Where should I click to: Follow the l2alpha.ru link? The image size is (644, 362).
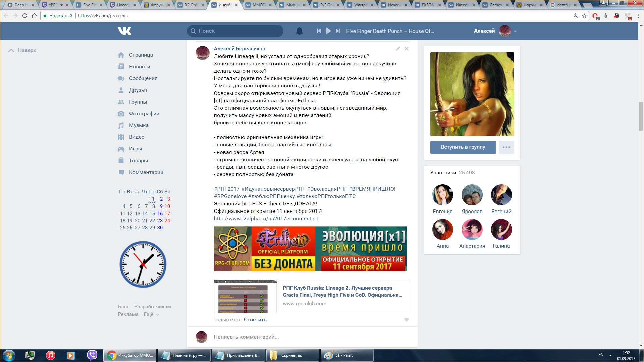coord(266,219)
